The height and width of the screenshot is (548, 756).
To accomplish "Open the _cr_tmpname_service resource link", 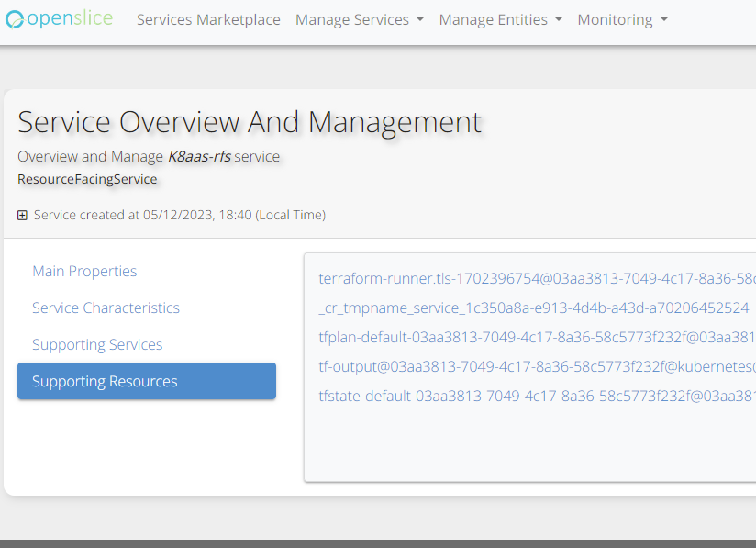I will point(533,308).
